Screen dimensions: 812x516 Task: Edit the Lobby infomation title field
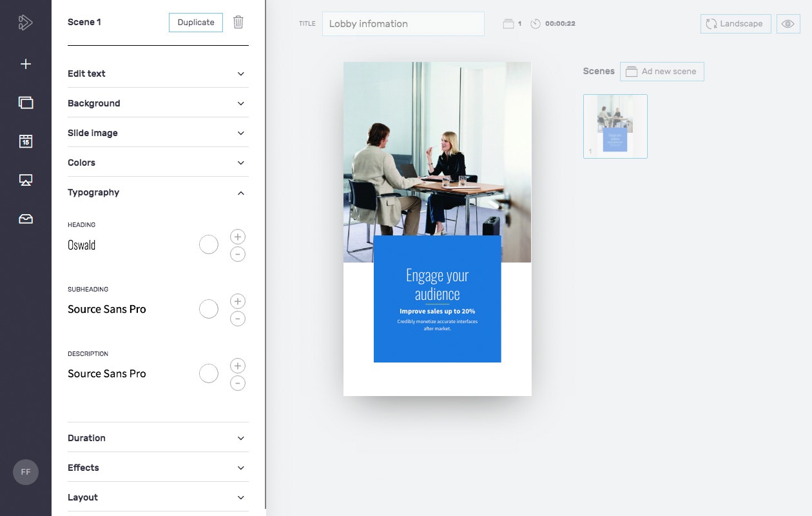403,24
